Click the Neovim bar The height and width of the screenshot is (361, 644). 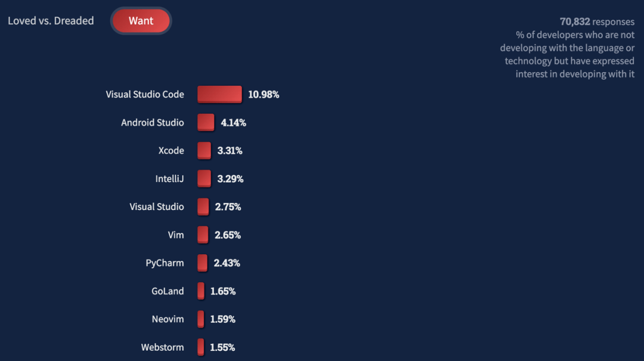[201, 319]
